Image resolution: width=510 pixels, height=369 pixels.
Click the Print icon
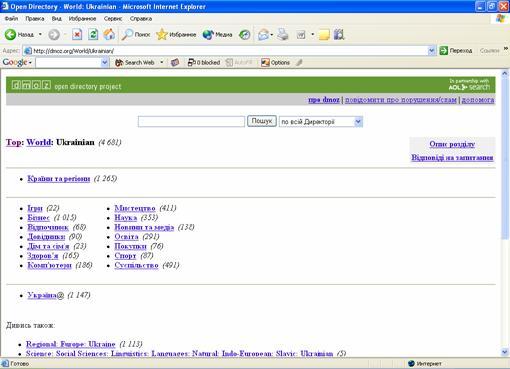point(283,34)
